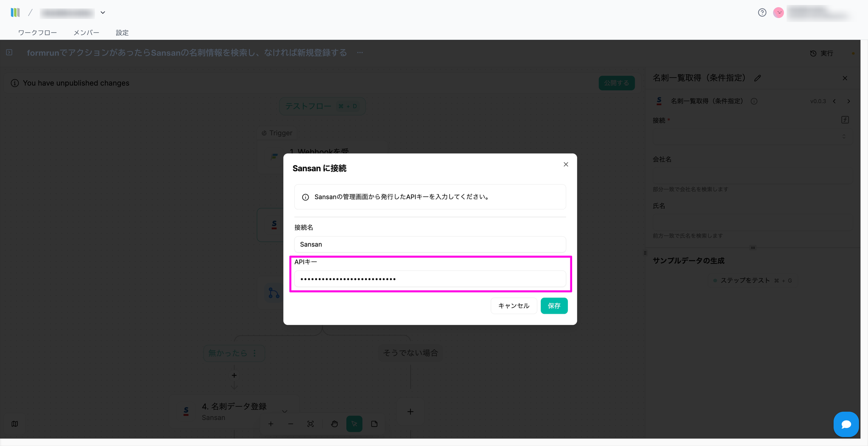
Task: Select the pointer selection tool
Action: click(354, 424)
